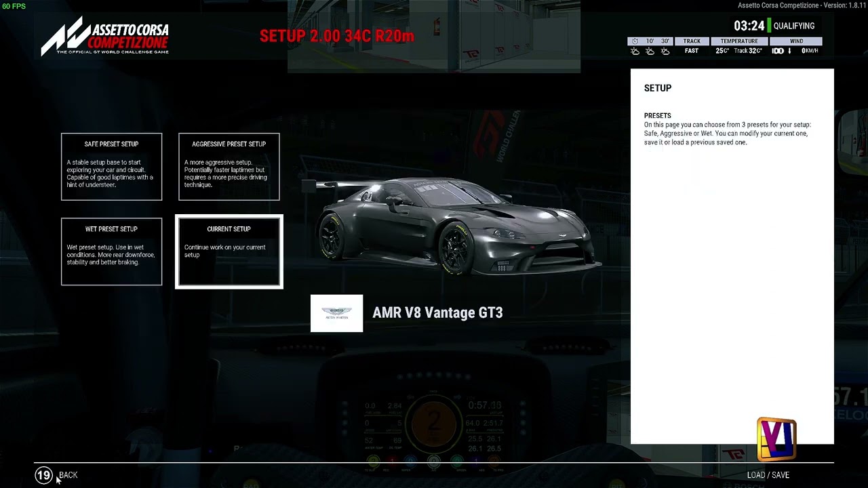Click the current weather cloud icon

[x=635, y=51]
